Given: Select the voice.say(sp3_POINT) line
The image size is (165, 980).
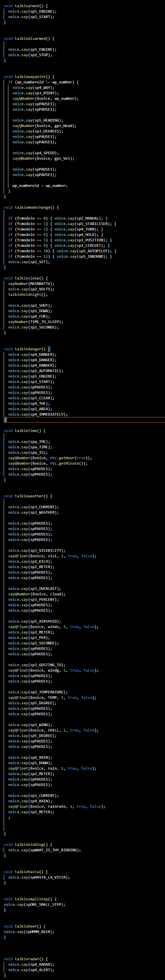Looking at the screenshot, I should pos(36,93).
